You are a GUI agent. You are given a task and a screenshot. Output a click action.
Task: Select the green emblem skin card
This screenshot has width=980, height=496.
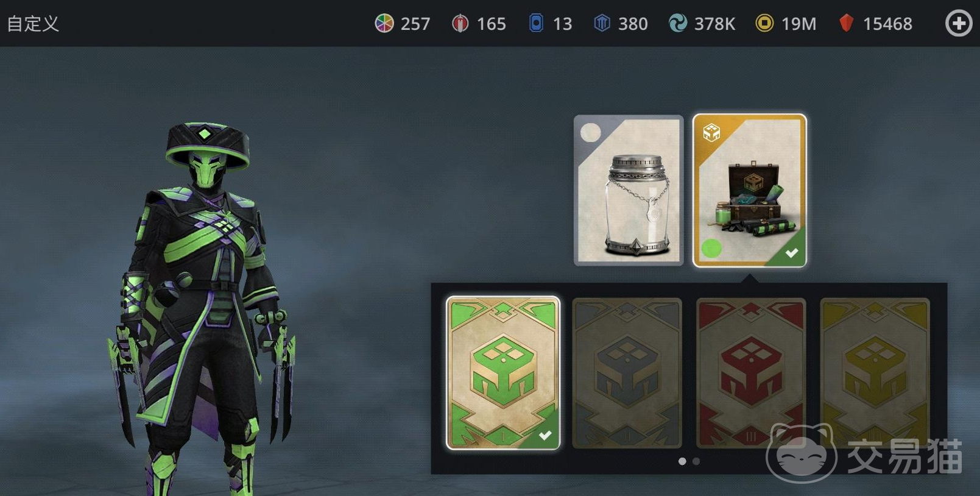click(x=503, y=373)
